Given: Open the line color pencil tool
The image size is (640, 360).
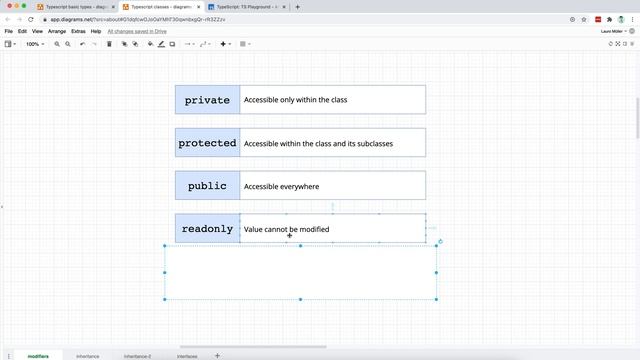Looking at the screenshot, I should point(161,44).
